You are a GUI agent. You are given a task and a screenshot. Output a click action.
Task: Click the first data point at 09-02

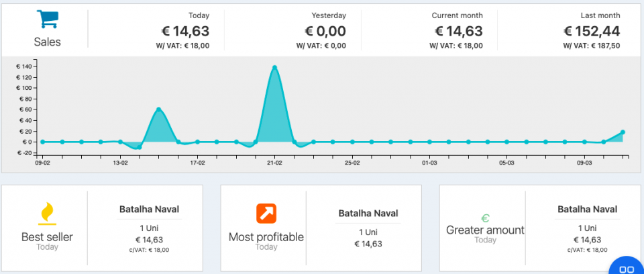coord(42,142)
